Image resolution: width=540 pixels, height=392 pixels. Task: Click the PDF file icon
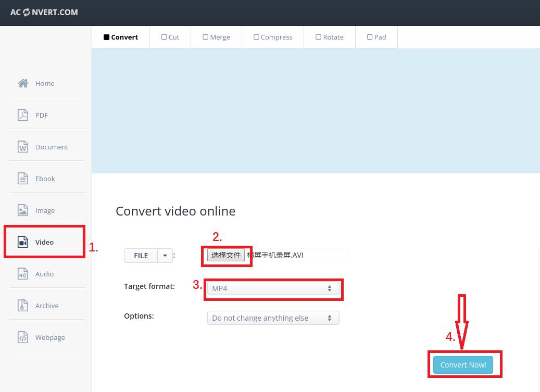tap(23, 115)
